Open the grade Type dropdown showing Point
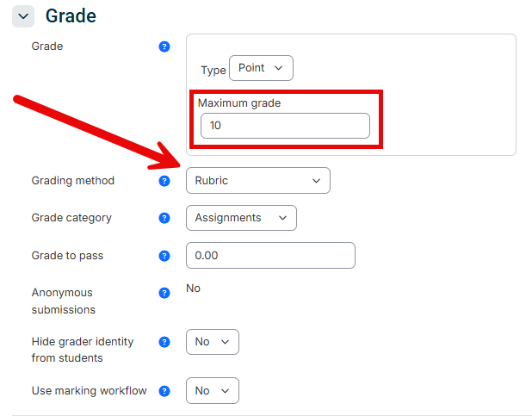 pyautogui.click(x=261, y=68)
